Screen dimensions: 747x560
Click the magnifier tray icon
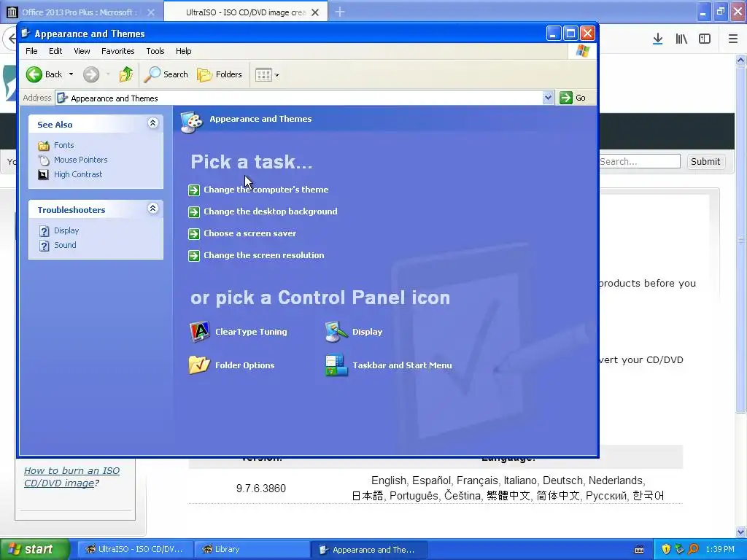point(694,550)
